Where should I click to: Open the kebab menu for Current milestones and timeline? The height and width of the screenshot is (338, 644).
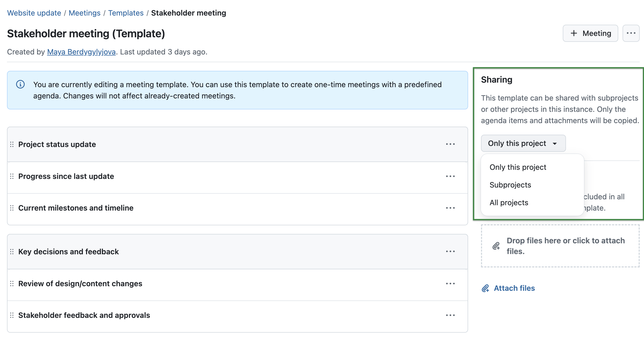point(451,208)
